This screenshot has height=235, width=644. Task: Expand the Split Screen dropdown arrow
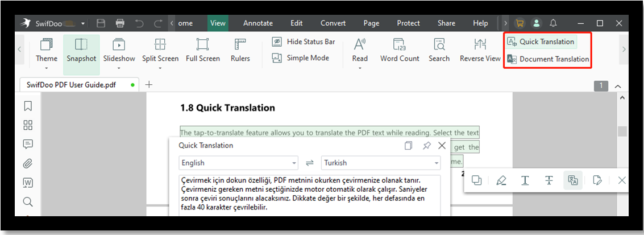click(160, 68)
